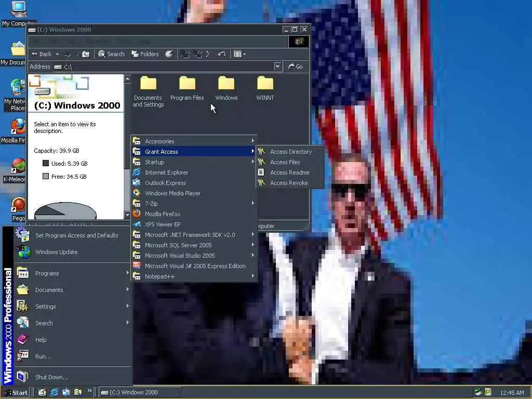Open Windows Media Player menu entry
This screenshot has height=399, width=532.
194,193
